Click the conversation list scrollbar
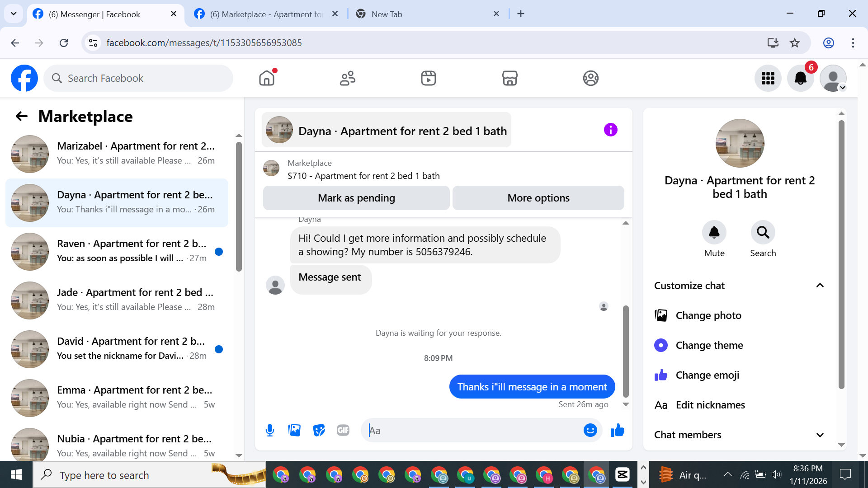The height and width of the screenshot is (488, 868). (x=239, y=207)
